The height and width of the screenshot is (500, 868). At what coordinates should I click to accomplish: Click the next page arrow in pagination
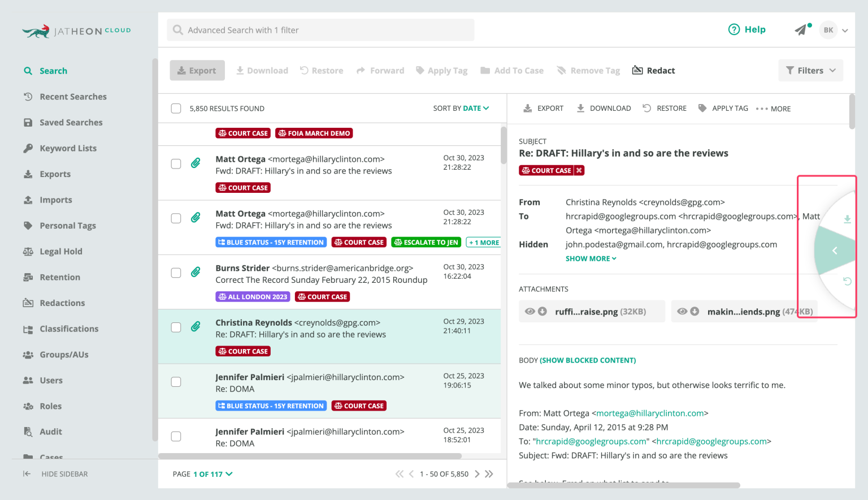point(478,474)
